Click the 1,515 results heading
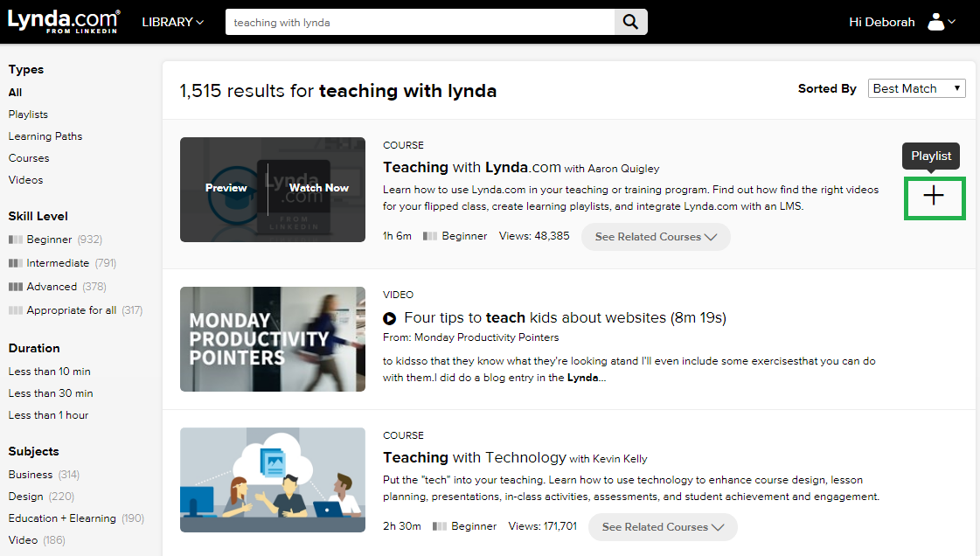Screen dimensions: 980x556 [x=338, y=91]
